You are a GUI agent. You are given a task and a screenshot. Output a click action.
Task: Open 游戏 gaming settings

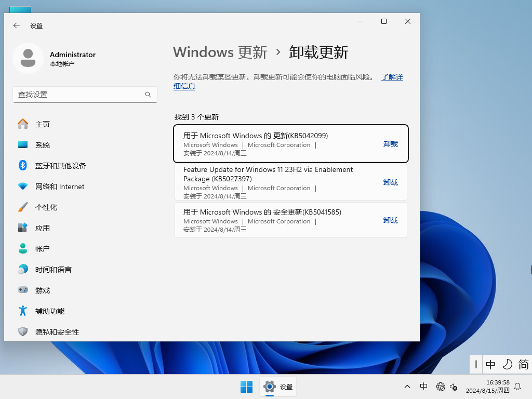pyautogui.click(x=42, y=290)
